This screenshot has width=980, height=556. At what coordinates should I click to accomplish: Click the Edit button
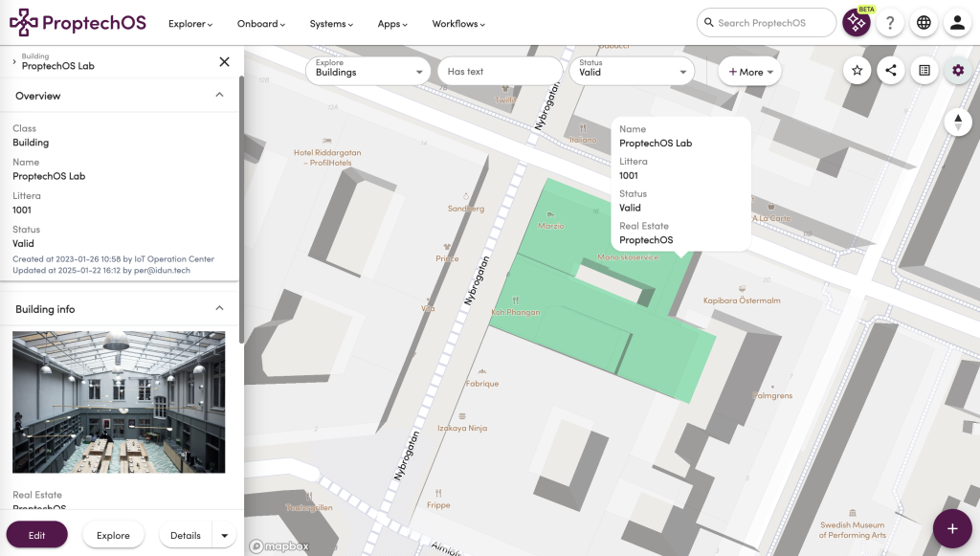coord(36,535)
